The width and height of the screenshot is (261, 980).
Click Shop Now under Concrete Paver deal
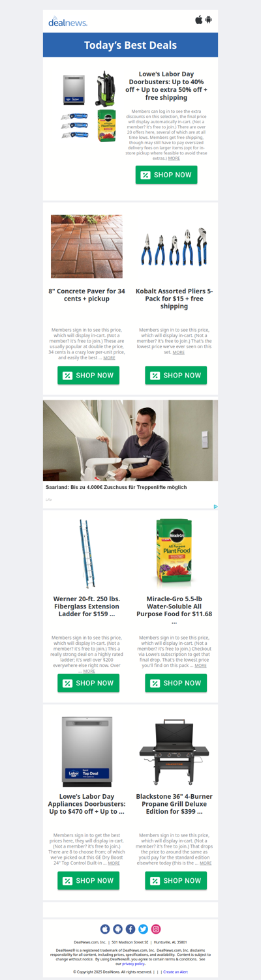click(88, 375)
